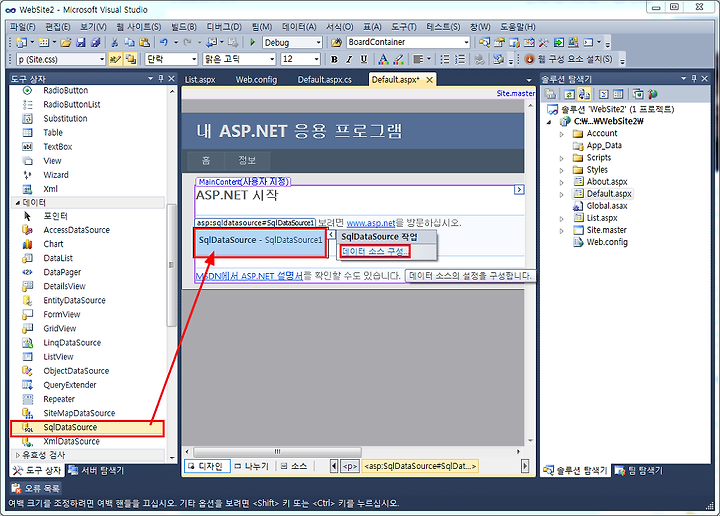The image size is (720, 516).
Task: Open the Debug configuration dropdown
Action: (319, 43)
